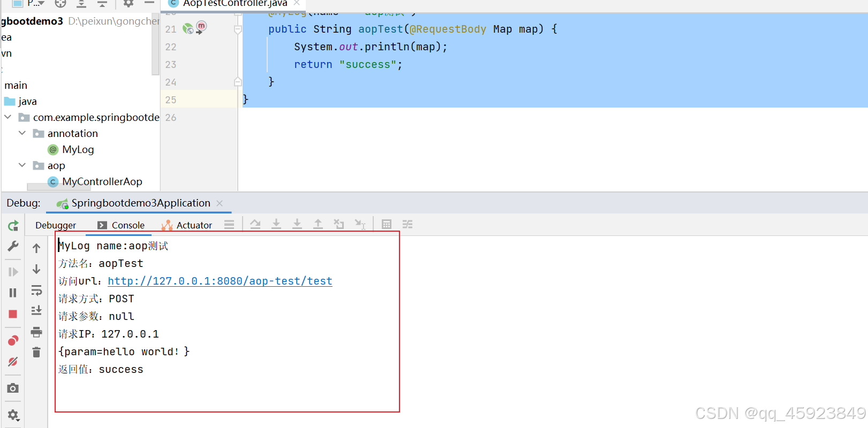This screenshot has height=428, width=868.
Task: Collapse the aop folder
Action: pos(22,165)
